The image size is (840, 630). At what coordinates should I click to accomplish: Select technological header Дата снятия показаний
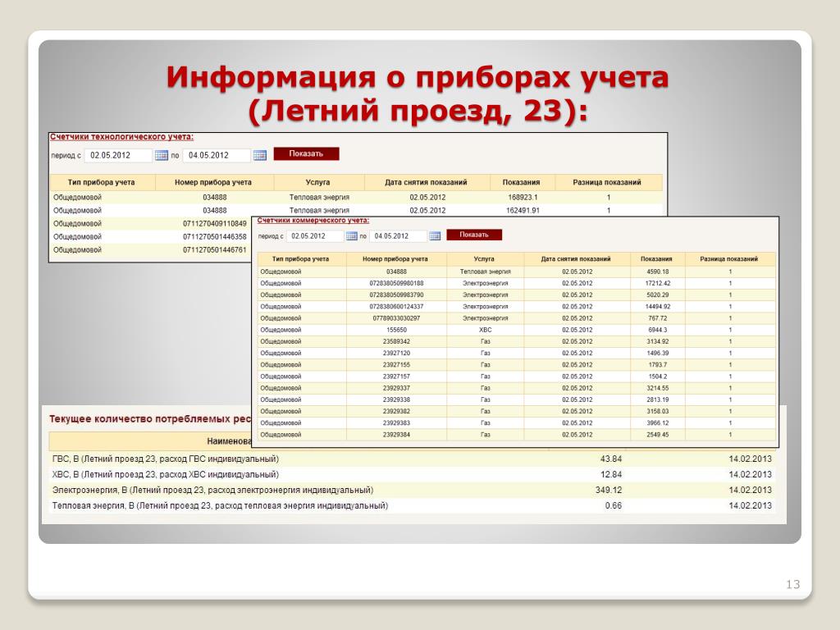(x=426, y=183)
